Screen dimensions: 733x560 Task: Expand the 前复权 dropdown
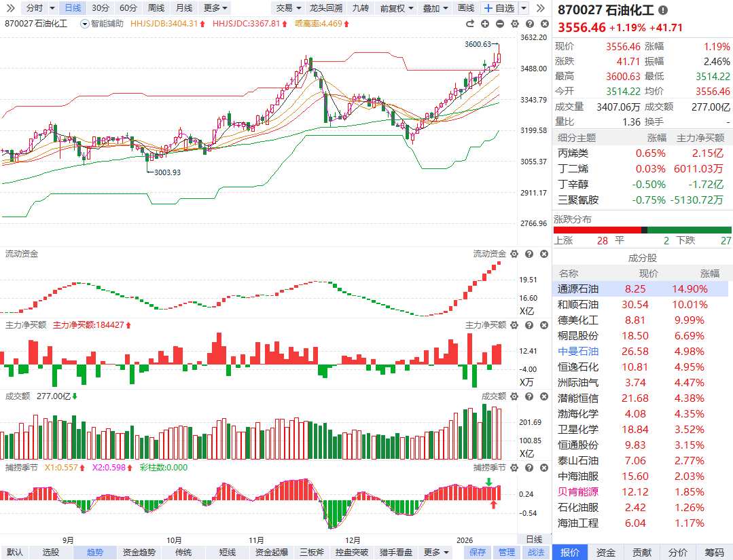pyautogui.click(x=396, y=8)
